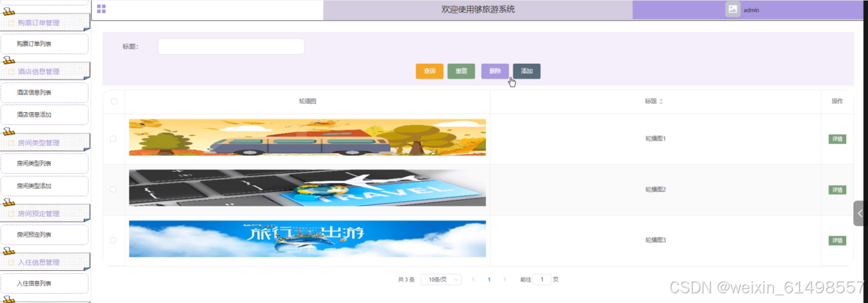This screenshot has width=868, height=303.
Task: Open the 房间类型列表 menu item
Action: coord(44,163)
